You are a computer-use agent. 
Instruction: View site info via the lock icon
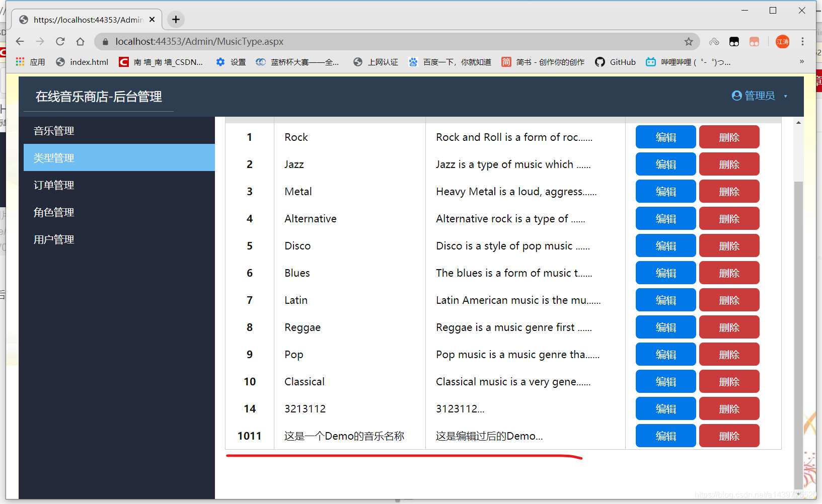click(105, 42)
